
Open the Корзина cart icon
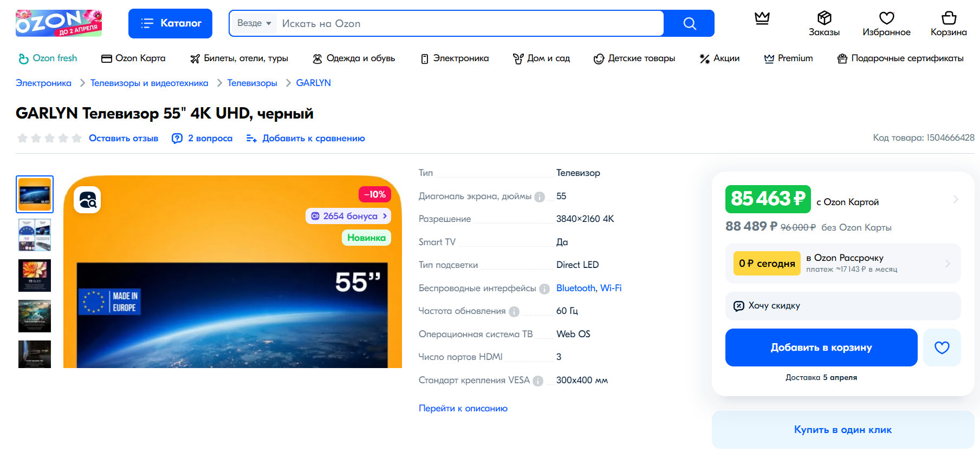point(948,24)
